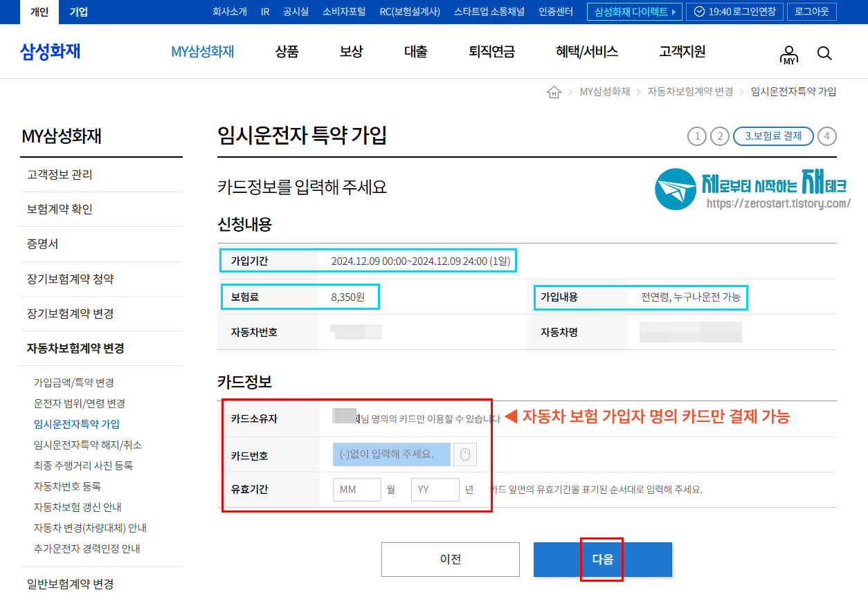
Task: Open the 고객지원 menu
Action: [682, 52]
